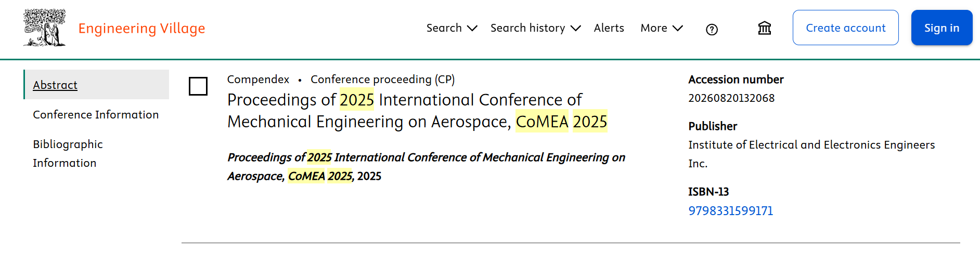
Task: Click the Engineering Village tree logo
Action: point(45,28)
